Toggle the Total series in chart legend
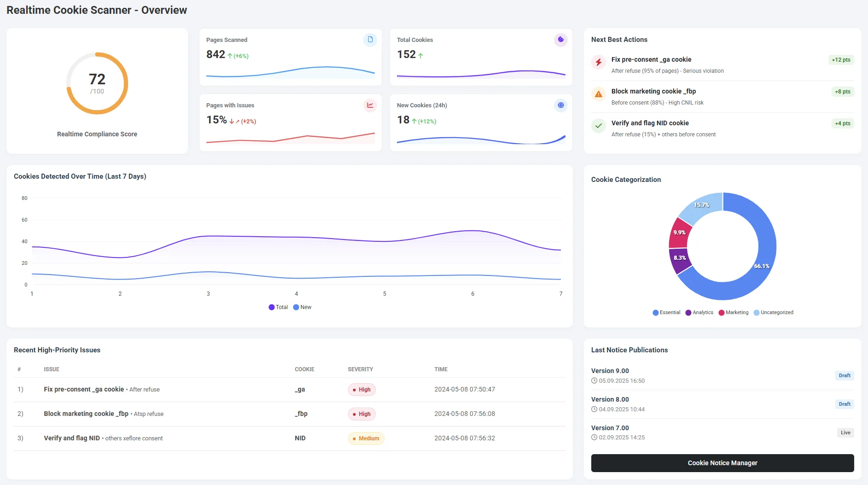This screenshot has width=868, height=485. pos(278,307)
